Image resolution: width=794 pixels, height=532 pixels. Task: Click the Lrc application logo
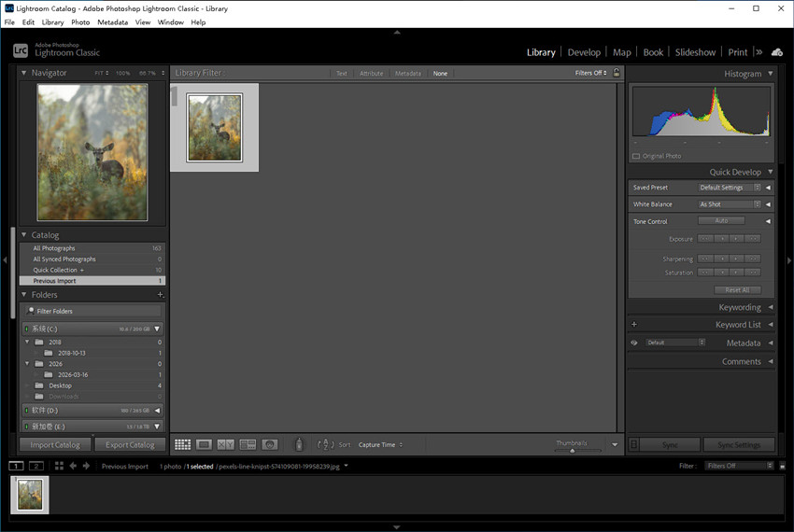(x=21, y=49)
